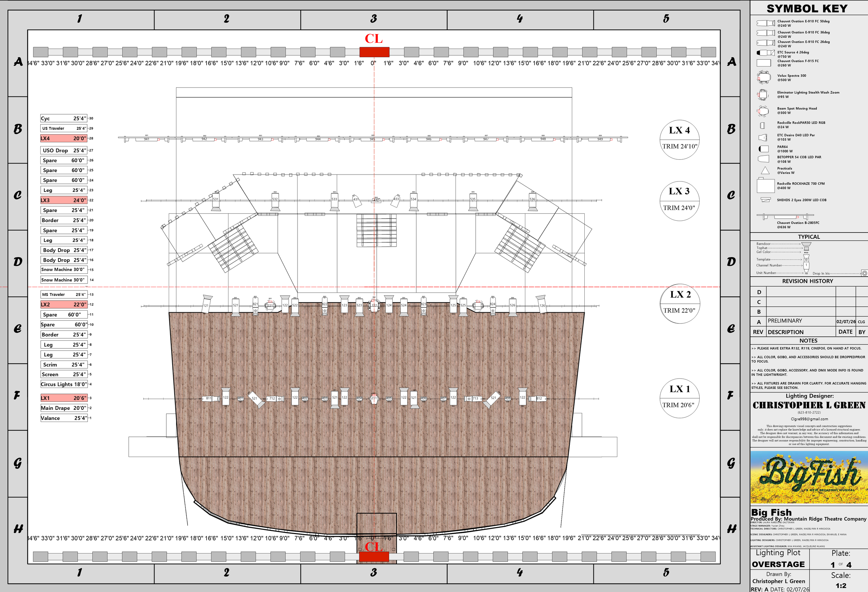The image size is (868, 592).
Task: Click the Circus Lights 18'0" row
Action: [x=64, y=384]
